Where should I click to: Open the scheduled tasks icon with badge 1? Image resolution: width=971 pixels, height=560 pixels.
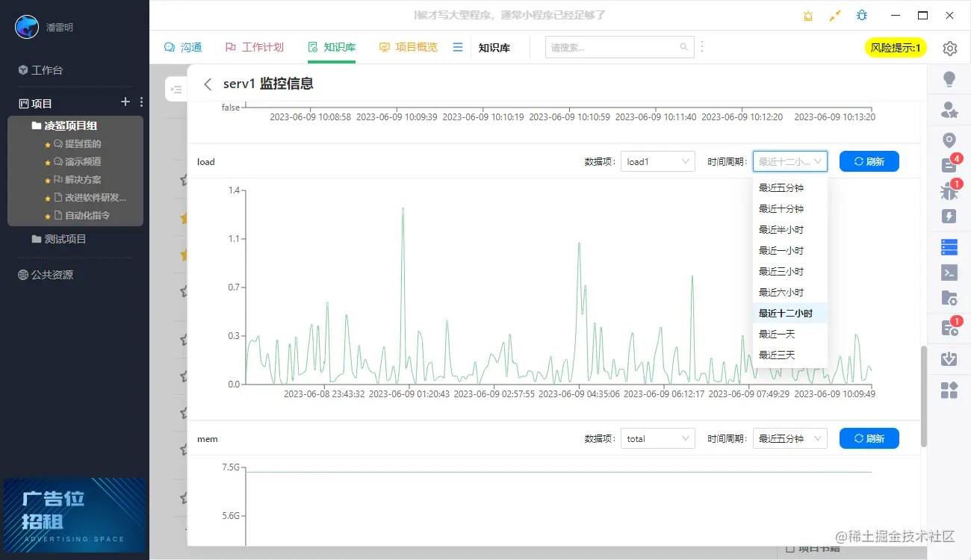[949, 327]
